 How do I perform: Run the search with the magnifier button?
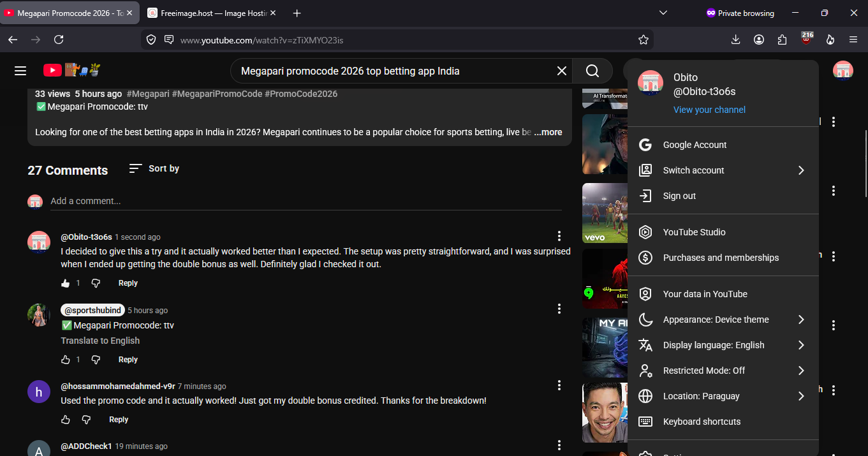[x=592, y=71]
